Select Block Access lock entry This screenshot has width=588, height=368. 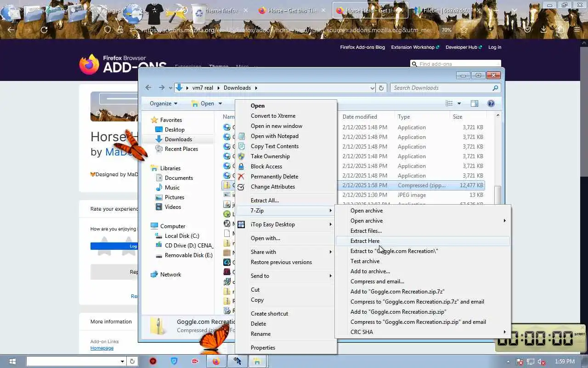coord(266,167)
